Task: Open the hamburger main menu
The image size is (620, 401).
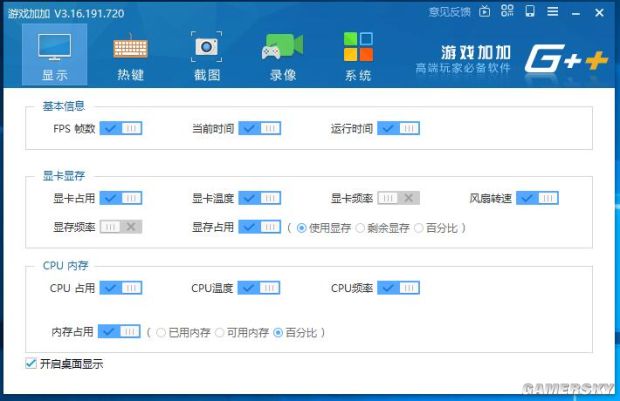Action: click(552, 12)
